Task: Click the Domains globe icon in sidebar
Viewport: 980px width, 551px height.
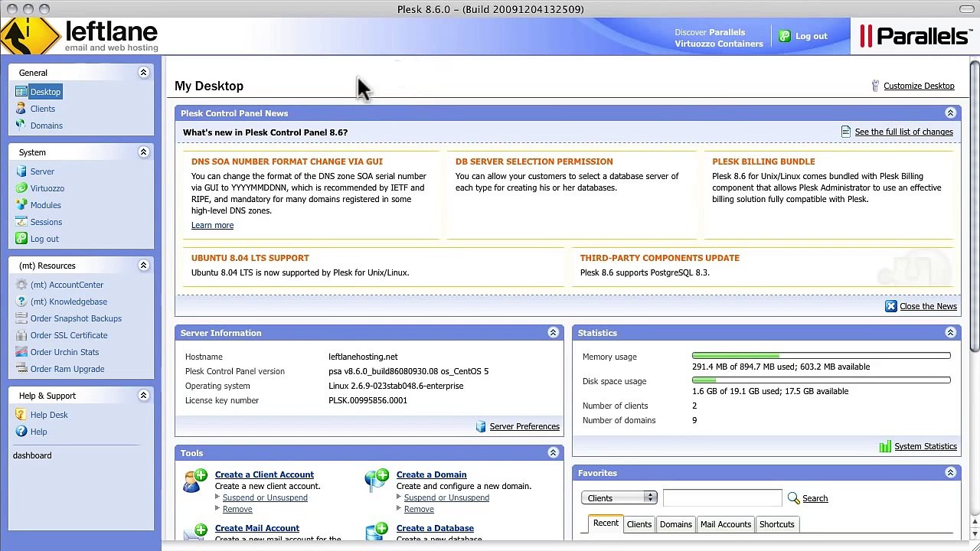Action: click(21, 126)
